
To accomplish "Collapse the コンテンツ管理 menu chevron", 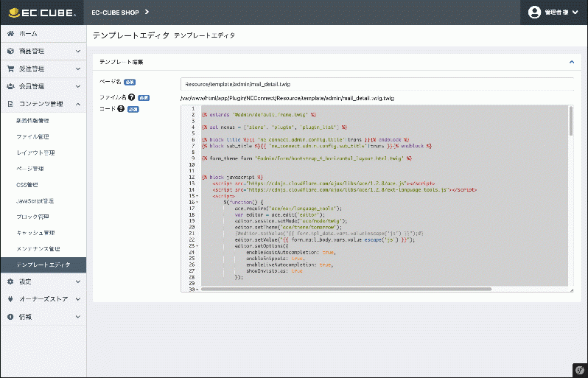I will pos(78,104).
